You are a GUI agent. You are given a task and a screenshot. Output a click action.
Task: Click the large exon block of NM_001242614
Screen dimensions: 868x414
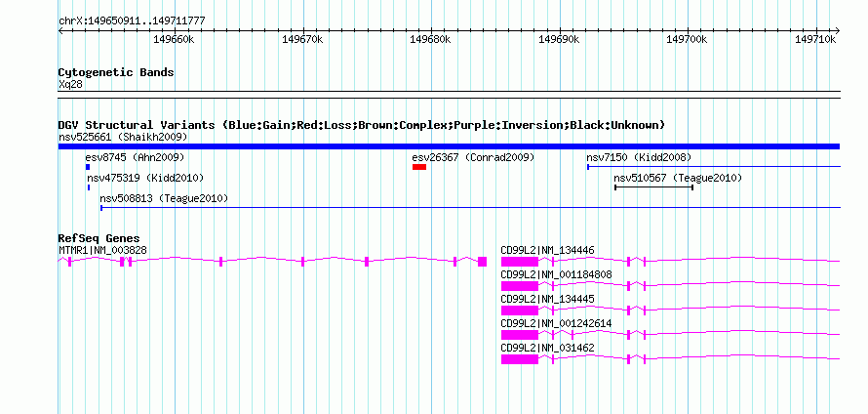519,335
